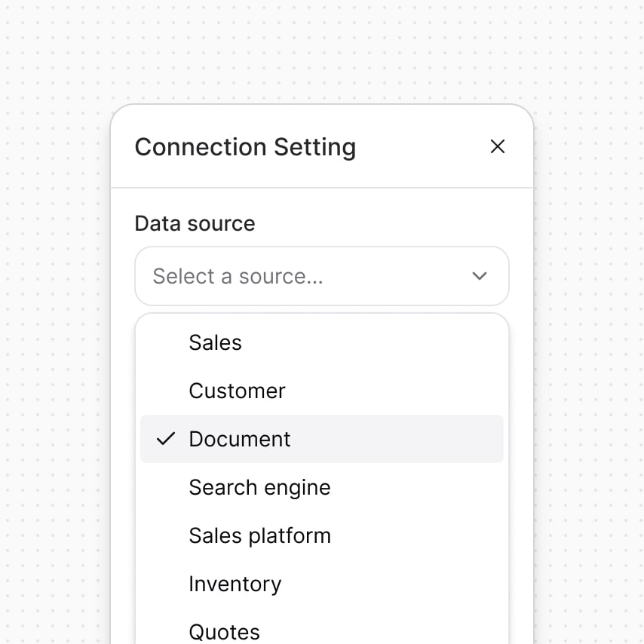Choose Sales platform from the list

pos(259,535)
